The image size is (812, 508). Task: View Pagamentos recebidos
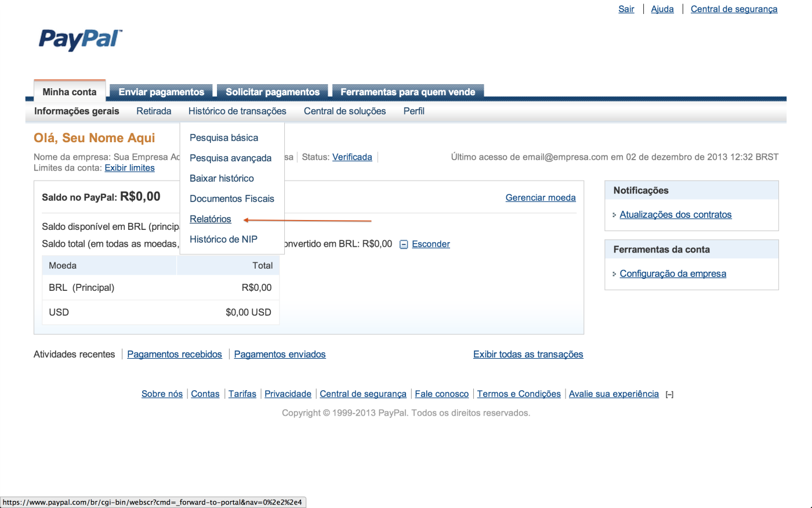tap(175, 354)
